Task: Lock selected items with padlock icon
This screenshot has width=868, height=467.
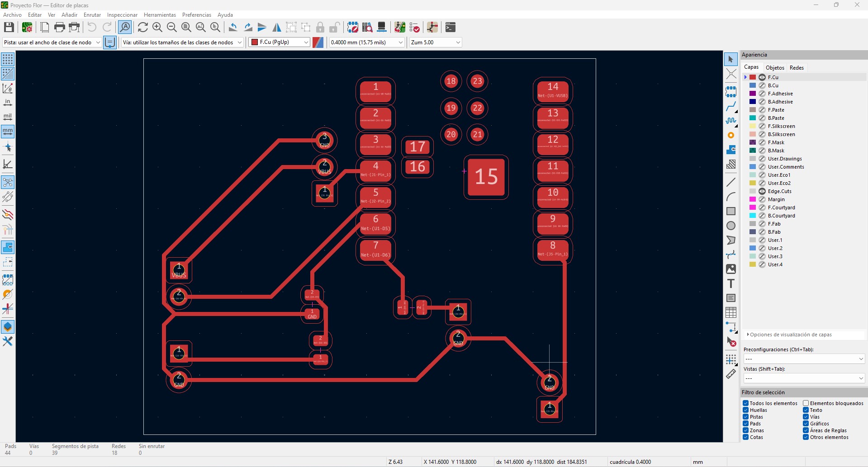Action: (320, 27)
